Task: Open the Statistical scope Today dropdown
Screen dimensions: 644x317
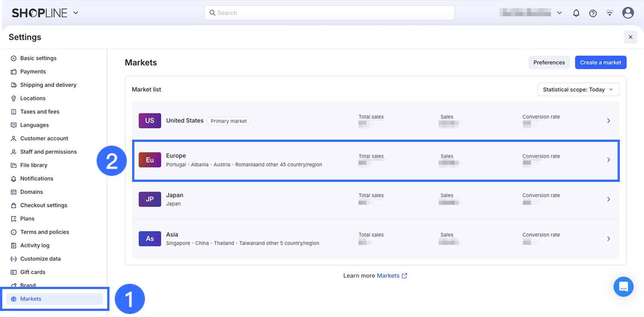Action: point(578,89)
